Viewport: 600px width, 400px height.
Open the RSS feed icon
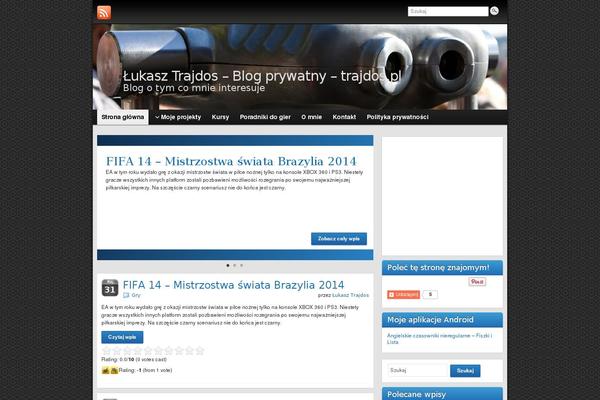(x=104, y=12)
